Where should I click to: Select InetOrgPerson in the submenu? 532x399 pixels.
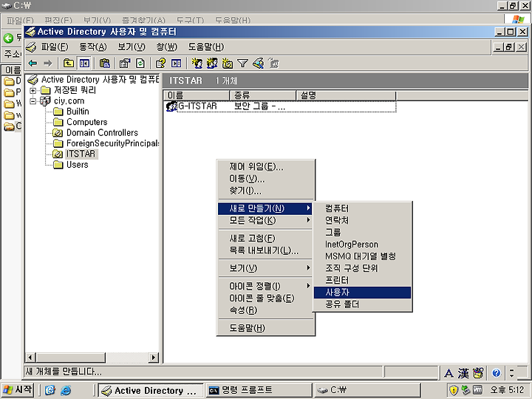362,245
